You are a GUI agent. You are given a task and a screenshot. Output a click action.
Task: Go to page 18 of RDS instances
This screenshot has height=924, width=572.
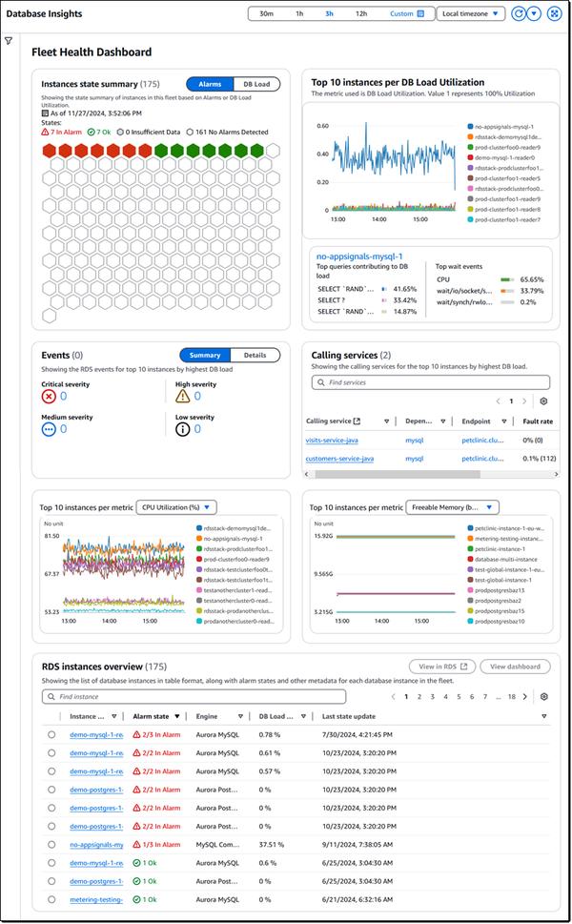pos(511,696)
